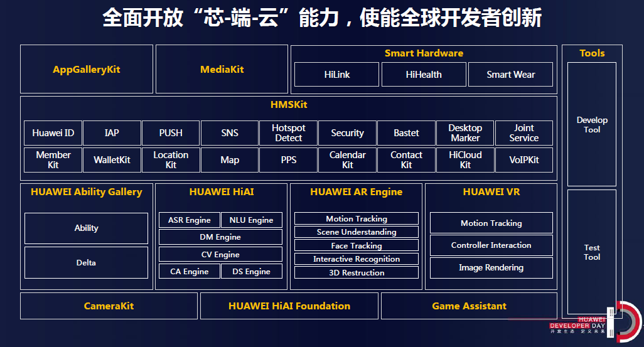
Task: Click the NLU Engine box
Action: pyautogui.click(x=251, y=220)
